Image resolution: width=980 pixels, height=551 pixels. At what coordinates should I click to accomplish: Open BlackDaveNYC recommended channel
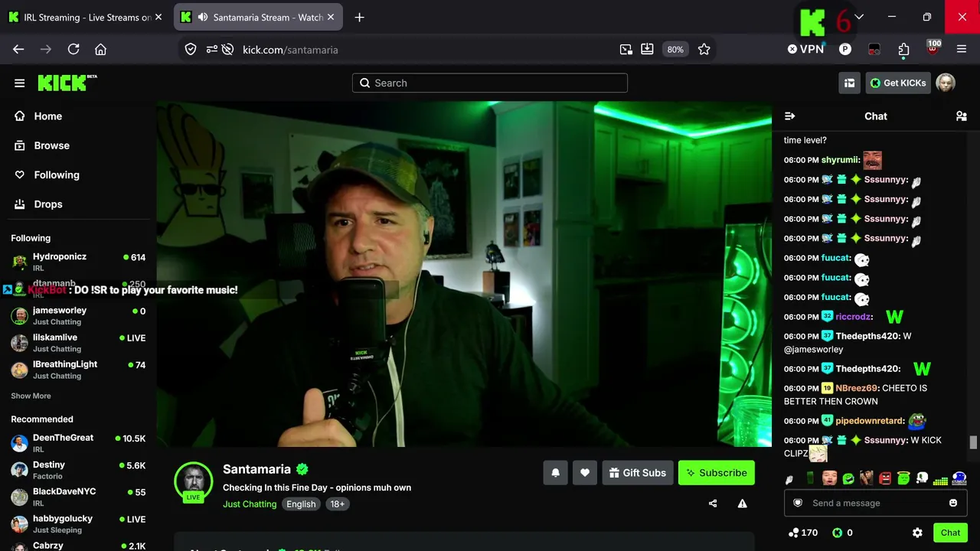pyautogui.click(x=78, y=497)
